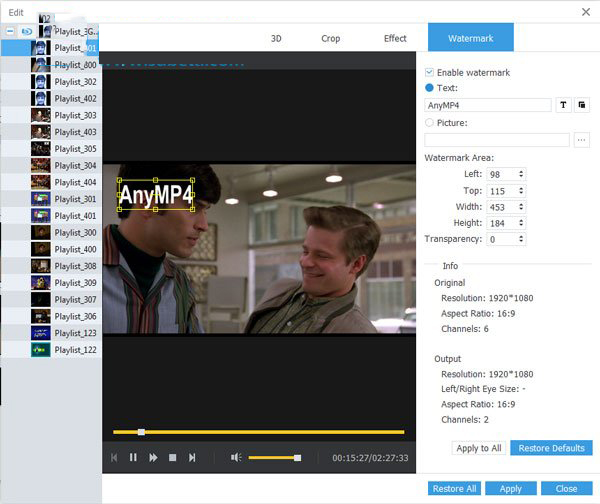The height and width of the screenshot is (504, 600).
Task: Select the Playlist_304 thumbnail
Action: [x=41, y=165]
